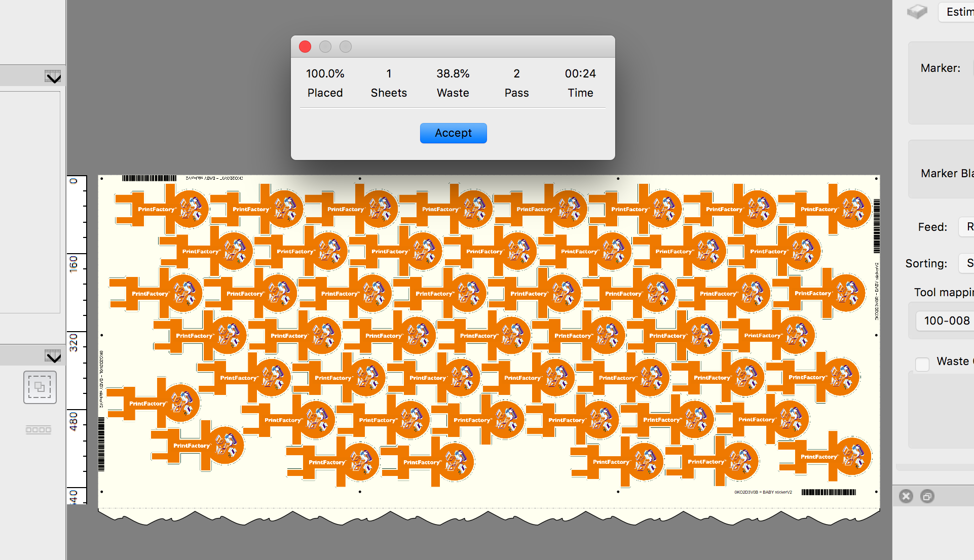Select the 38.8% Waste value
974x560 pixels.
pos(453,73)
